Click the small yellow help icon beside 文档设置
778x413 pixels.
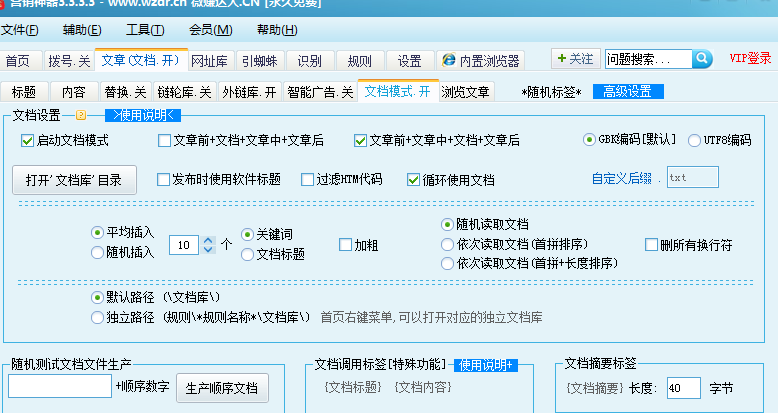click(81, 115)
